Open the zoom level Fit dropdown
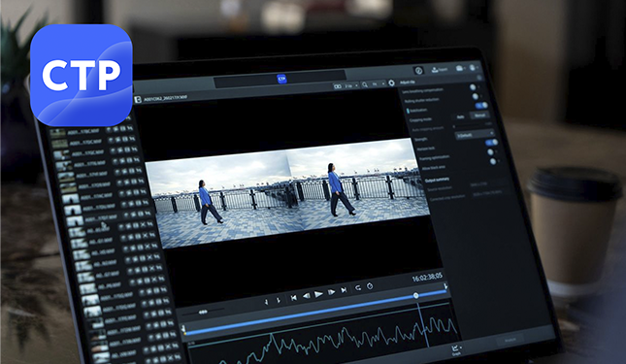The height and width of the screenshot is (364, 626). [x=378, y=83]
